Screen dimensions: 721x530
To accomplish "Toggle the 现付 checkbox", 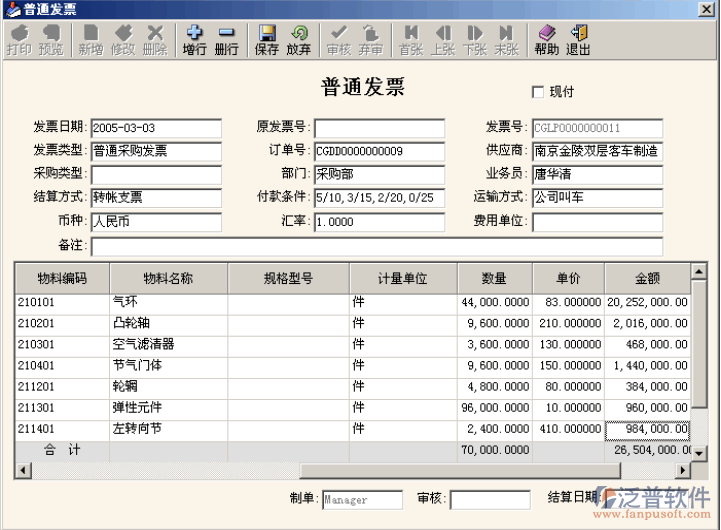I will coord(538,92).
